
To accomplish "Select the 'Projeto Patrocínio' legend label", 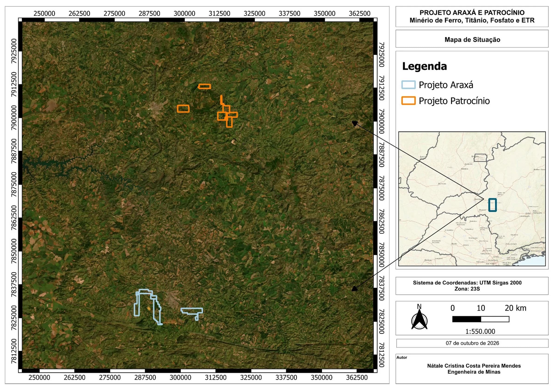I will tap(454, 101).
